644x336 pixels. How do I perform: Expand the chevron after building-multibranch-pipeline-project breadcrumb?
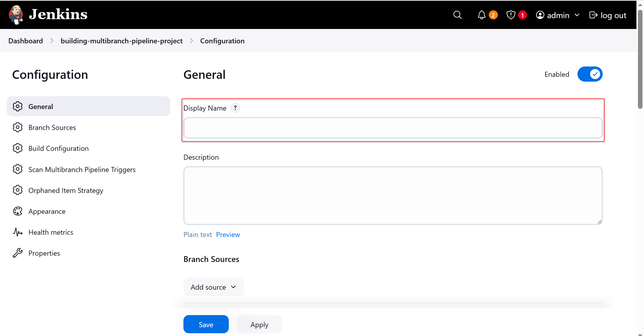(191, 41)
